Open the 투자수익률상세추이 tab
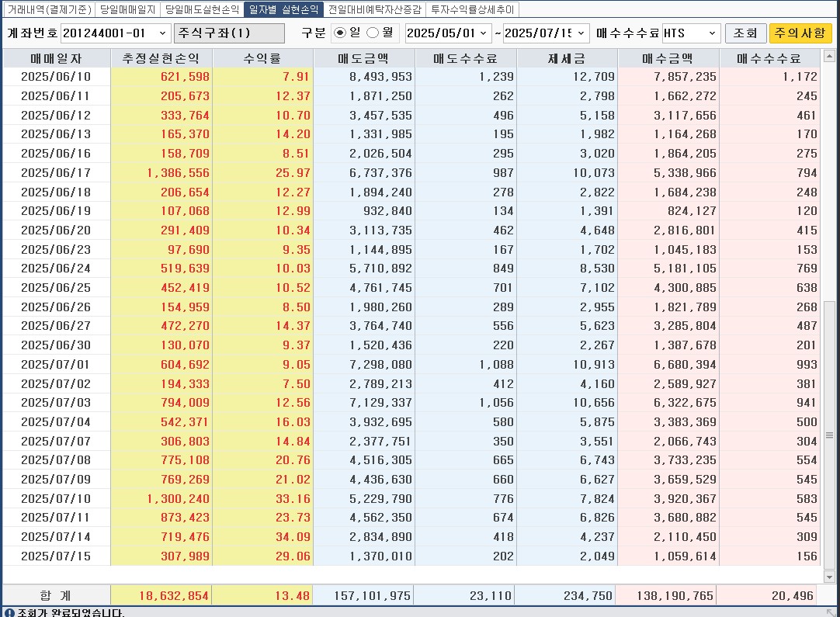840x617 pixels. (x=473, y=9)
